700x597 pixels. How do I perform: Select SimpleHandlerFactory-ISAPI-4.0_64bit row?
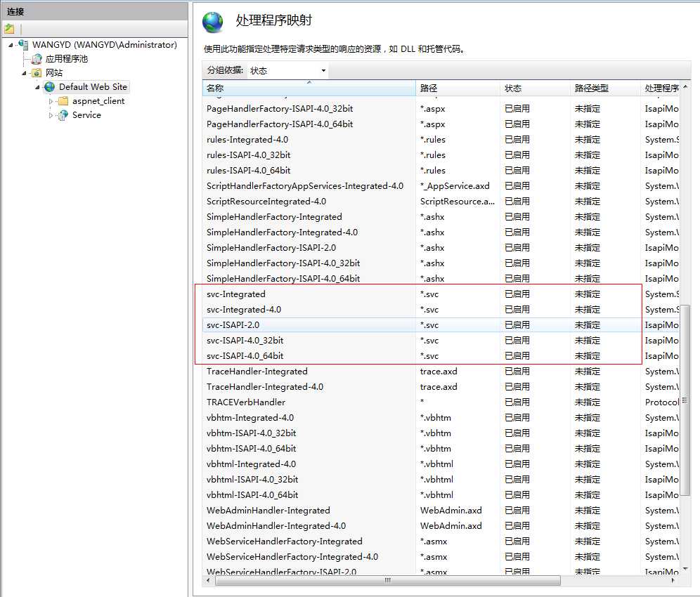coord(441,278)
